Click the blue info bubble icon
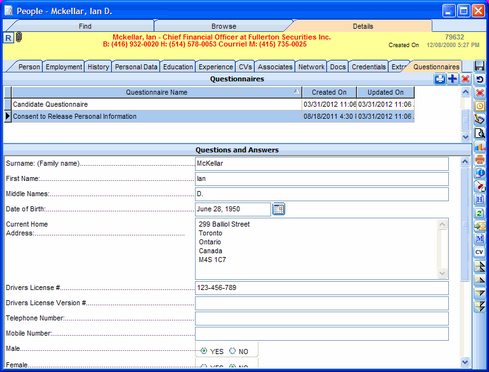489x372 pixels. (x=480, y=173)
